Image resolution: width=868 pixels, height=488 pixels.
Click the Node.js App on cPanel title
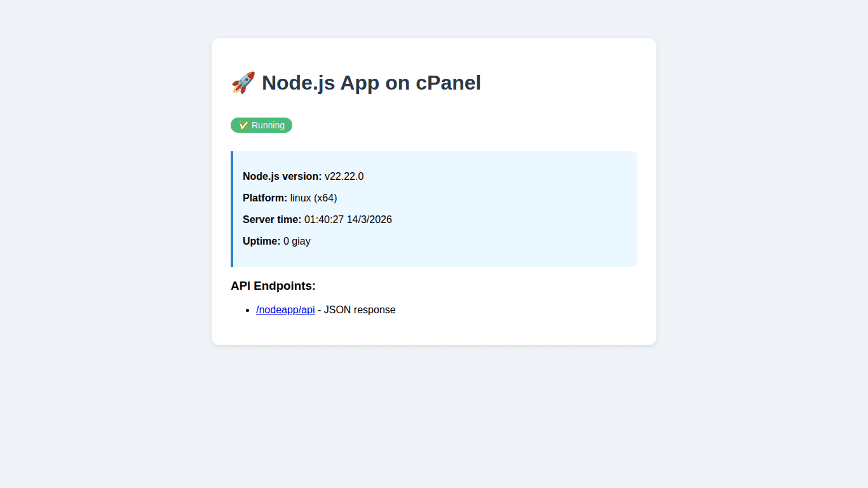coord(371,83)
